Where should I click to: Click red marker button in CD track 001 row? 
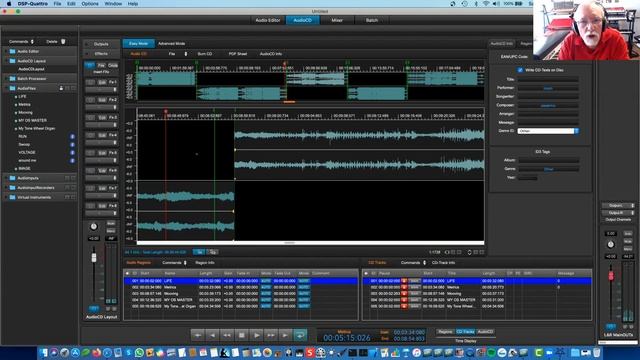tap(404, 281)
